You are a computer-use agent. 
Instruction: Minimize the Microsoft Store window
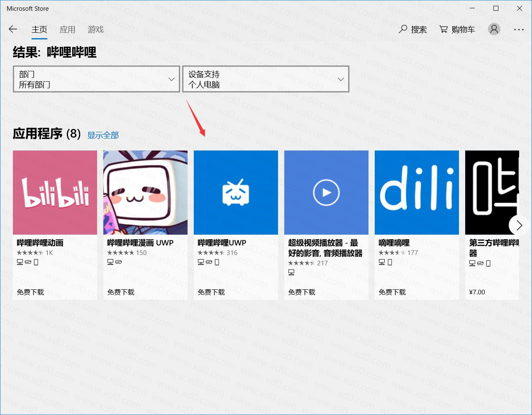(x=473, y=8)
